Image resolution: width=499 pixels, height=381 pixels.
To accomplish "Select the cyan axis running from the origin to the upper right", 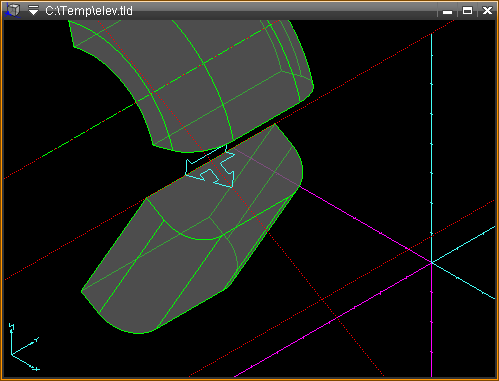I will click(x=463, y=245).
